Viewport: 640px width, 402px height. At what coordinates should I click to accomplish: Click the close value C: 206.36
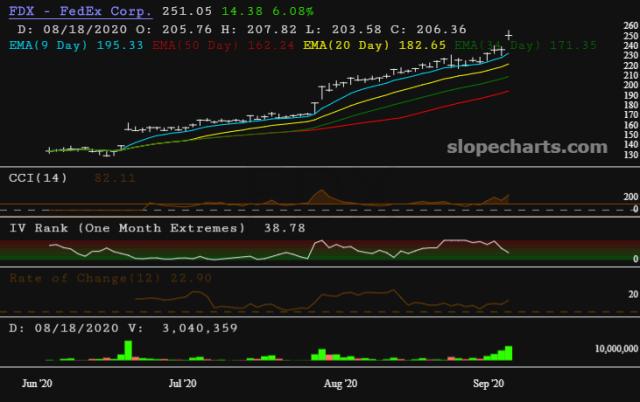pyautogui.click(x=428, y=29)
